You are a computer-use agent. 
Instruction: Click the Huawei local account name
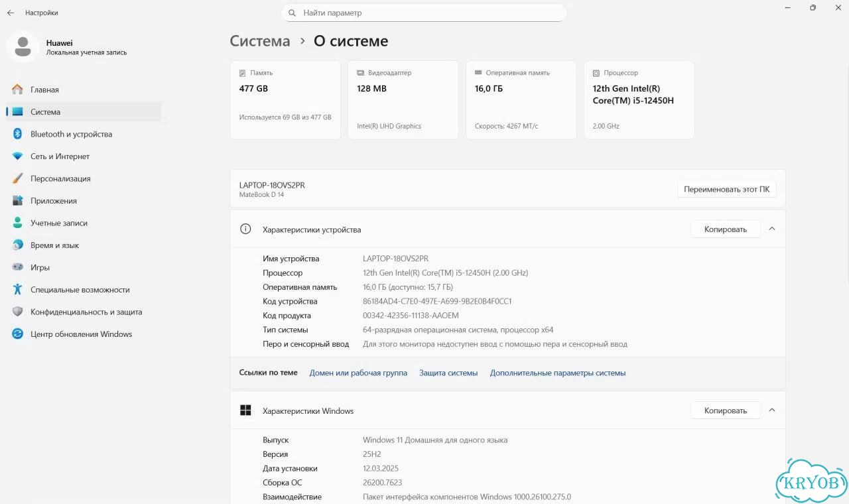(60, 43)
